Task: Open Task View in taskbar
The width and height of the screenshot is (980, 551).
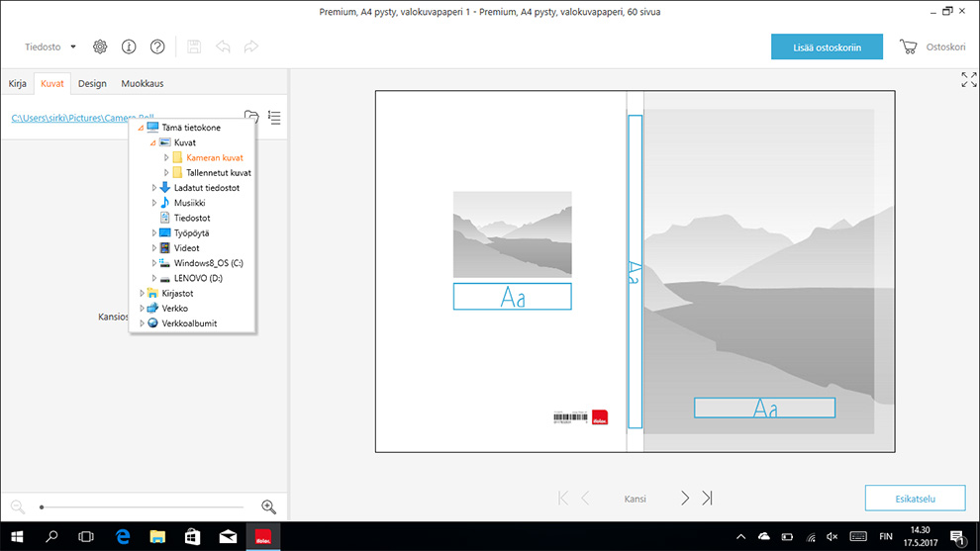Action: click(x=85, y=536)
